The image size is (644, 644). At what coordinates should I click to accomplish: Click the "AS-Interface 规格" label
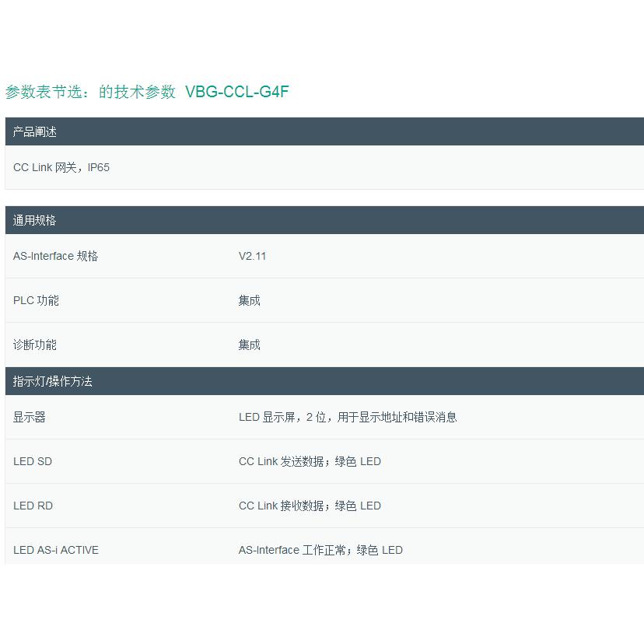[55, 257]
